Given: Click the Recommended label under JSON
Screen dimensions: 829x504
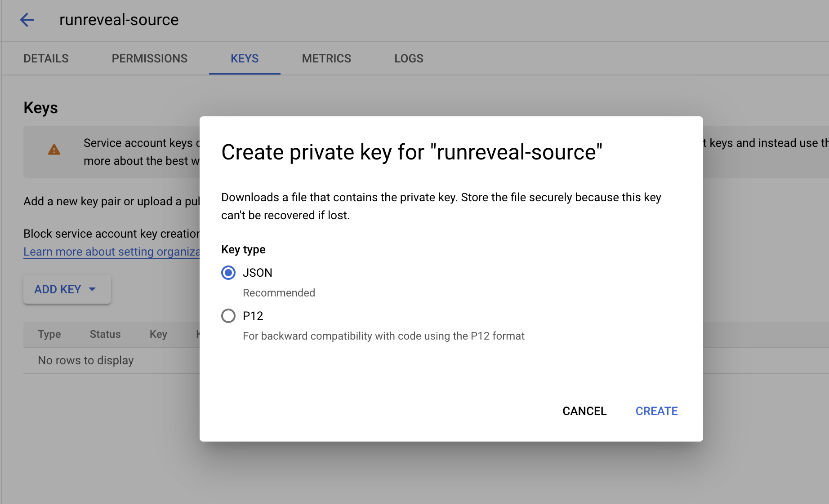Looking at the screenshot, I should coord(279,292).
